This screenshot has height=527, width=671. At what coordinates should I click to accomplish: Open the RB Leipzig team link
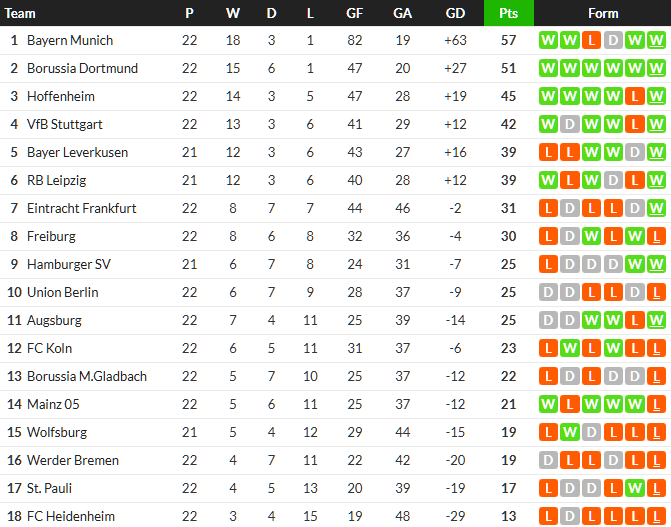pos(56,181)
